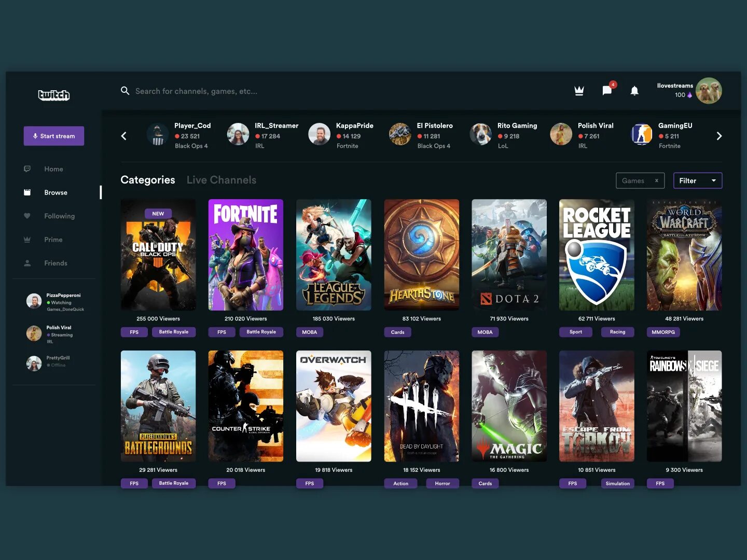
Task: Click Start stream button
Action: [x=54, y=136]
